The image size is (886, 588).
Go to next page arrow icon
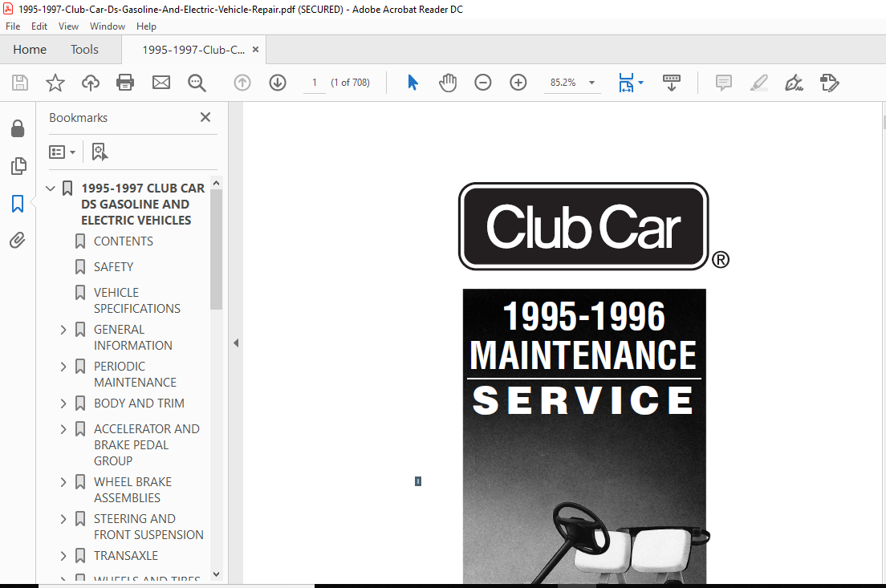click(x=278, y=83)
